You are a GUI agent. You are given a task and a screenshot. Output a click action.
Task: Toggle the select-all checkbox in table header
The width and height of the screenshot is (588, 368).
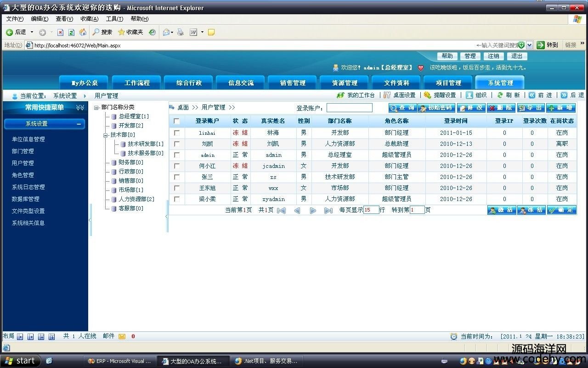click(x=176, y=121)
